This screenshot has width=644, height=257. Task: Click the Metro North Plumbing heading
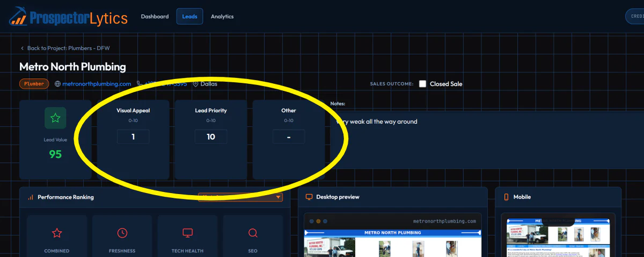pyautogui.click(x=72, y=67)
